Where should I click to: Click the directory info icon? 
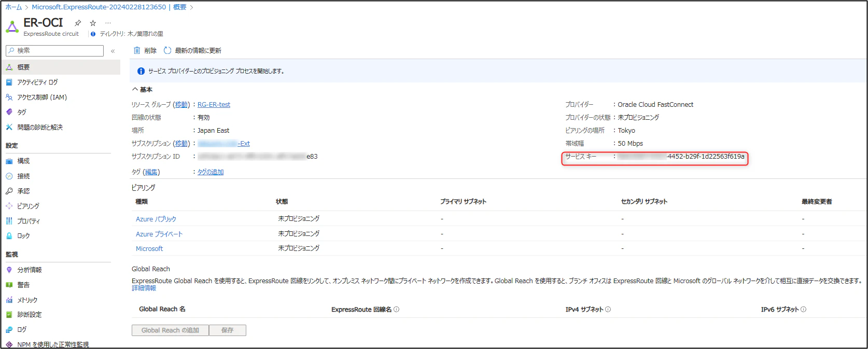(x=93, y=34)
